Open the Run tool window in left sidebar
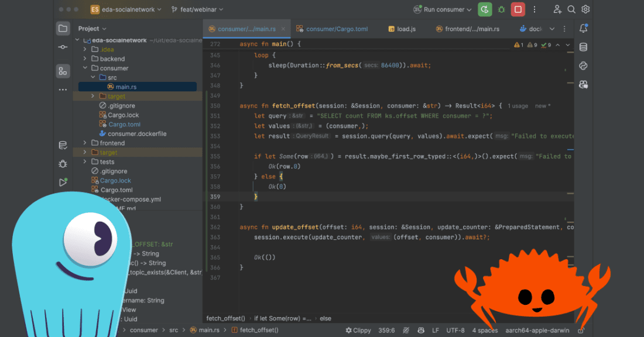Image resolution: width=644 pixels, height=337 pixels. click(63, 183)
